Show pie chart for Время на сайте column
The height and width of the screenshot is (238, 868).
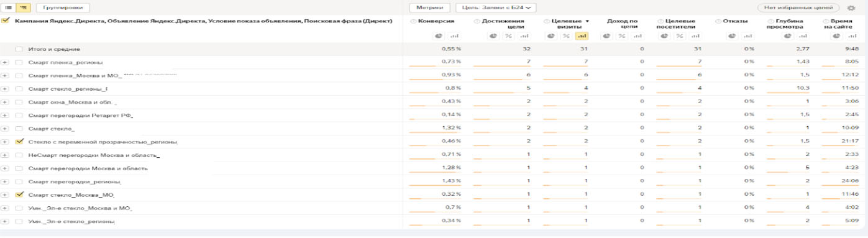[836, 36]
